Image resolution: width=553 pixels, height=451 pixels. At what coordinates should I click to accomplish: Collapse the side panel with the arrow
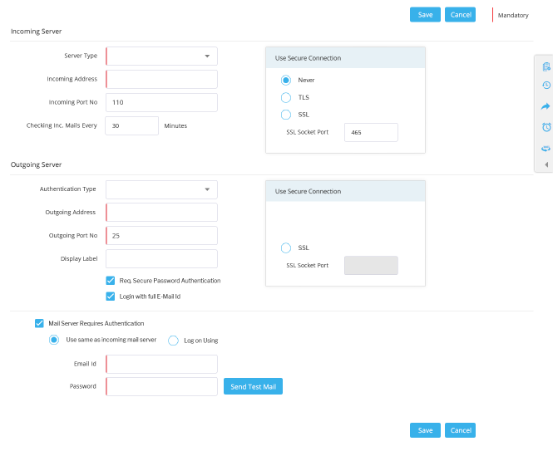[x=546, y=165]
